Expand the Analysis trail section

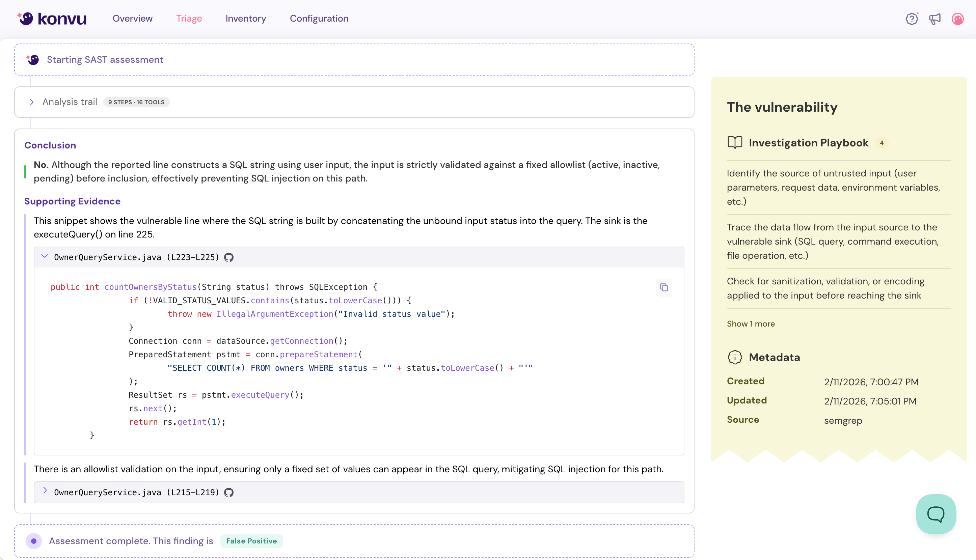(x=31, y=102)
